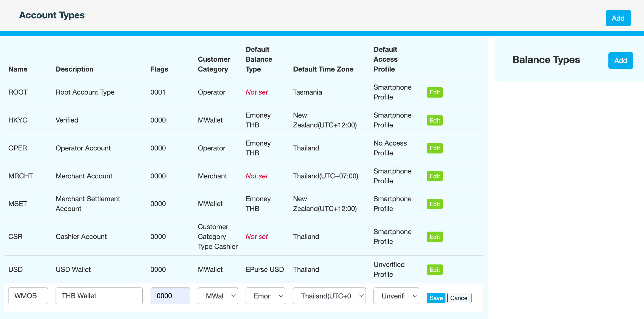This screenshot has width=644, height=319.
Task: Edit the USD Wallet row
Action: tap(435, 270)
